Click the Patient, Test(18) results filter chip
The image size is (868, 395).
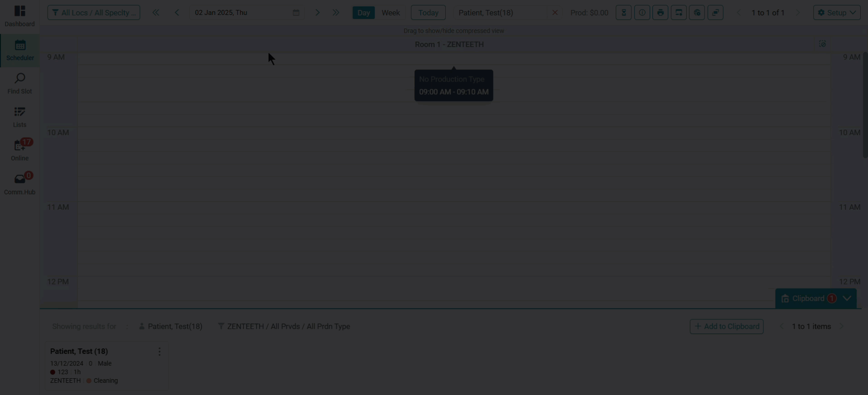[x=171, y=326]
